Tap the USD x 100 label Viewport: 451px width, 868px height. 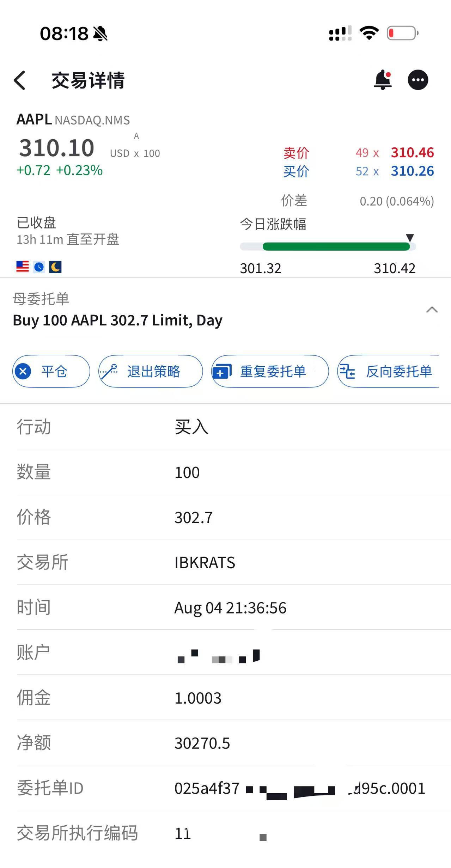click(135, 153)
